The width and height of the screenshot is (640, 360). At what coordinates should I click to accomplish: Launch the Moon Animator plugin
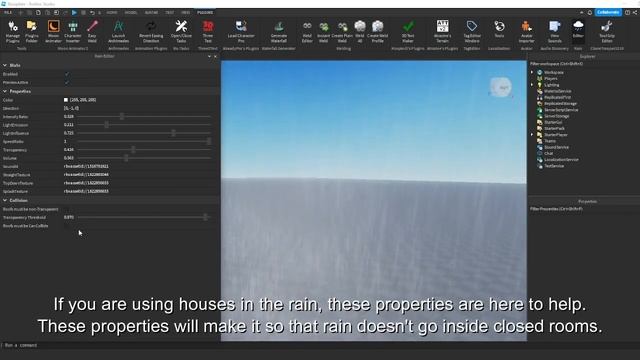[x=53, y=31]
